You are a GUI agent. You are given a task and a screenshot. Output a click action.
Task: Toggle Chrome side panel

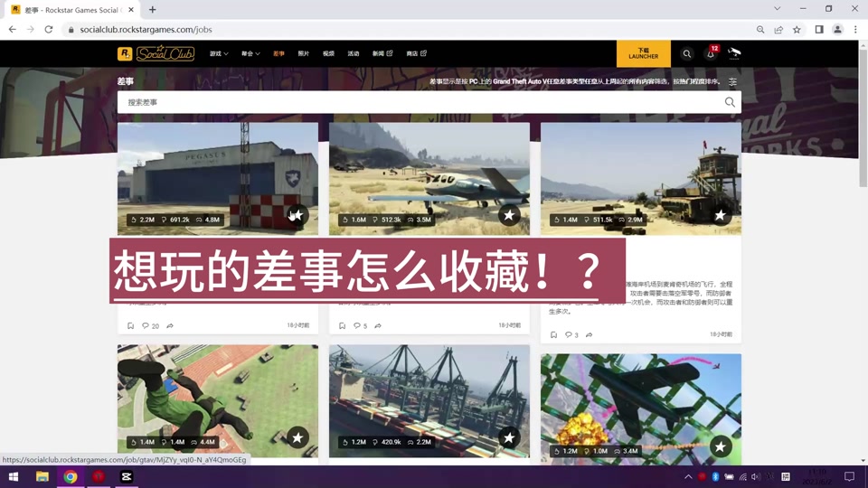pos(819,29)
